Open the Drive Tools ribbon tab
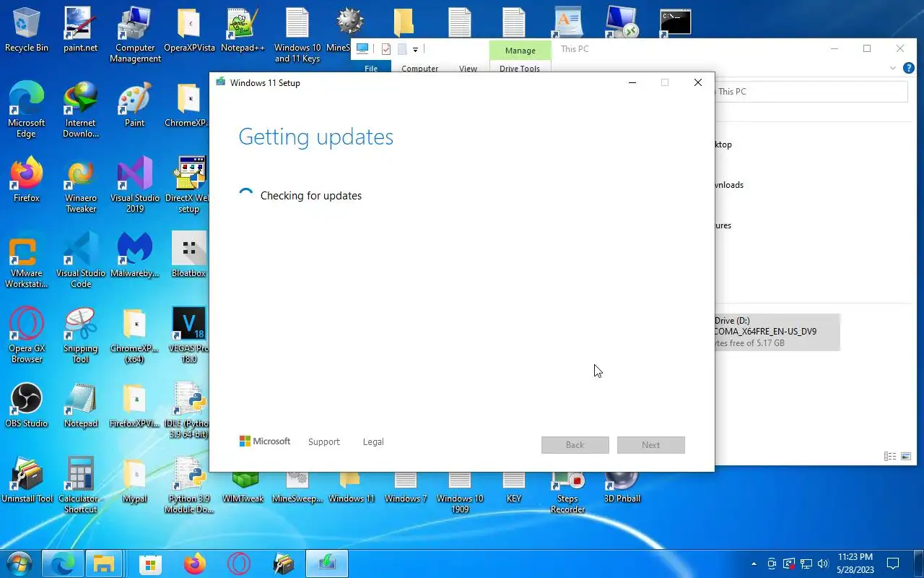Screen dimensions: 924x578 point(520,69)
